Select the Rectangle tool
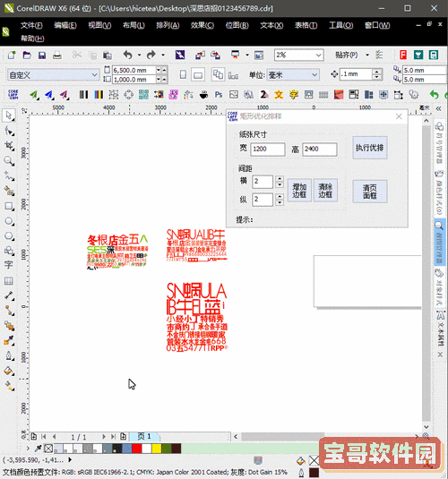This screenshot has height=479, width=448. coord(9,206)
